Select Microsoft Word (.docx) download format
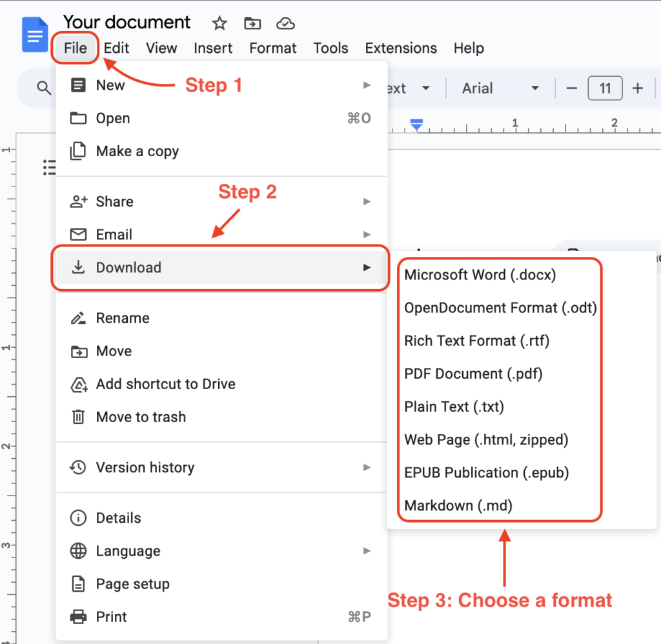 (480, 275)
